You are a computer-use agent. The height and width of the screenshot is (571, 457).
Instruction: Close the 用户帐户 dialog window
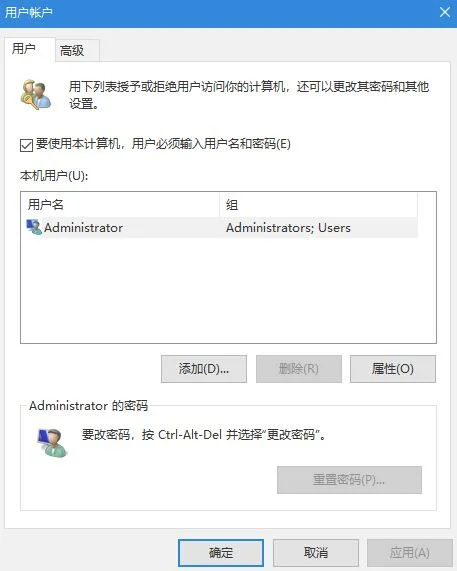click(445, 12)
